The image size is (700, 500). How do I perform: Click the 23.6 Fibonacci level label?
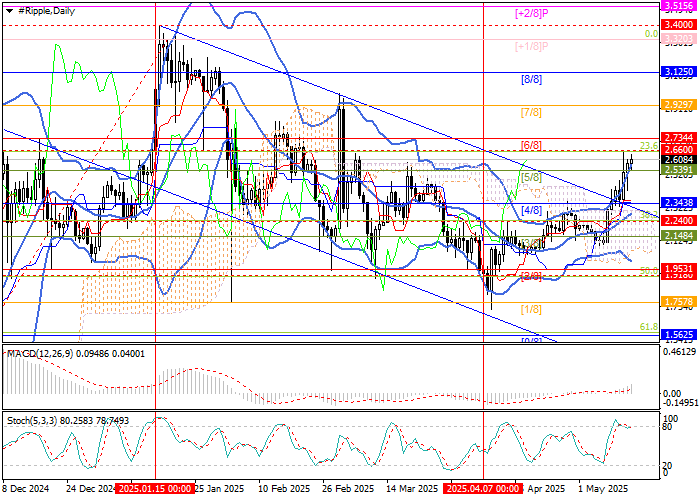pos(647,145)
